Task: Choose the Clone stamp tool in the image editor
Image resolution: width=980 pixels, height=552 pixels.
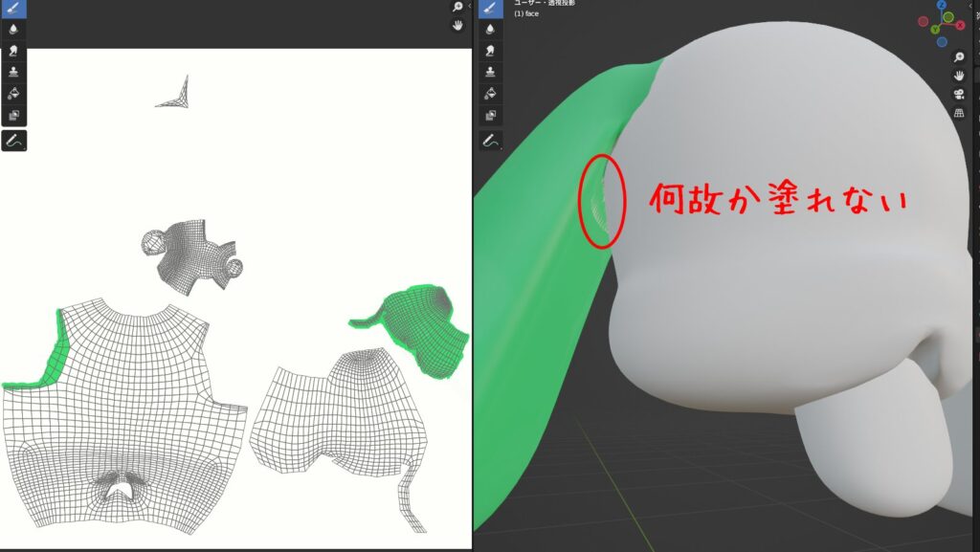Action: tap(13, 72)
